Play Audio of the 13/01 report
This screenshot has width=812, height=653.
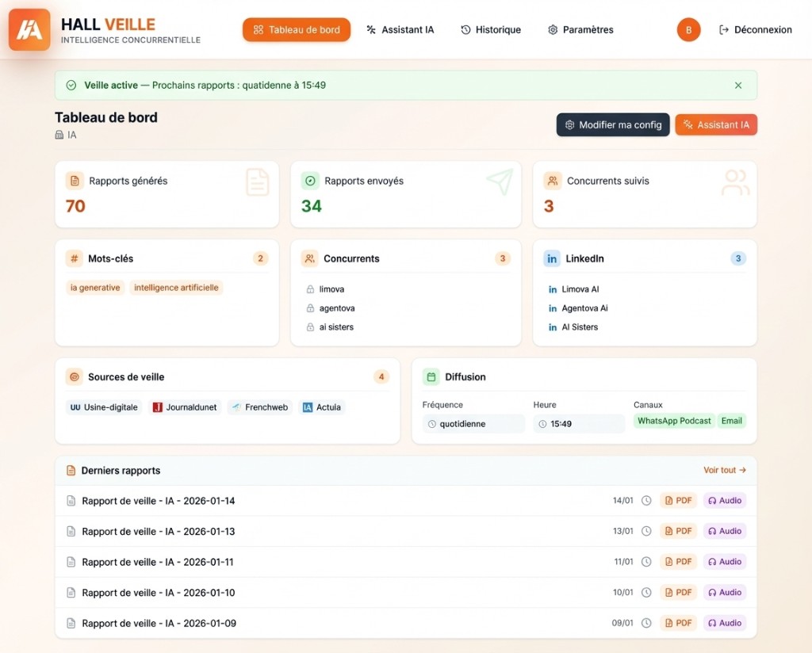[725, 531]
